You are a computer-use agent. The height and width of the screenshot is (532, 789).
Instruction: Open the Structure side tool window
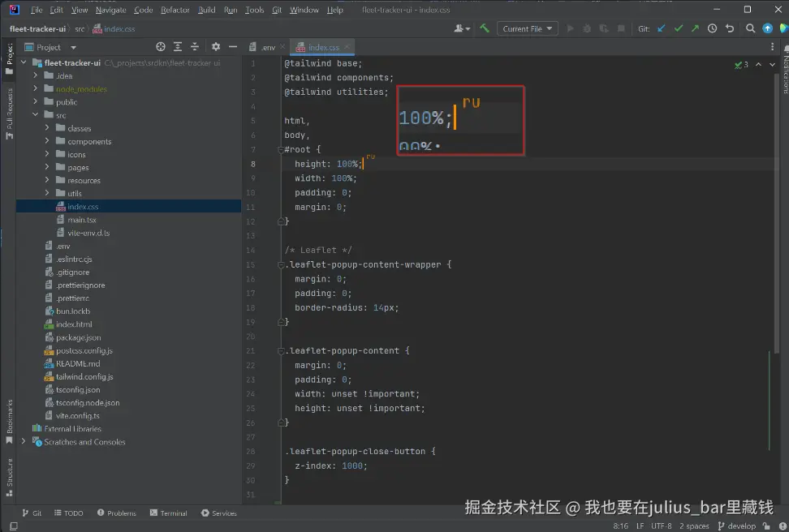pos(9,477)
